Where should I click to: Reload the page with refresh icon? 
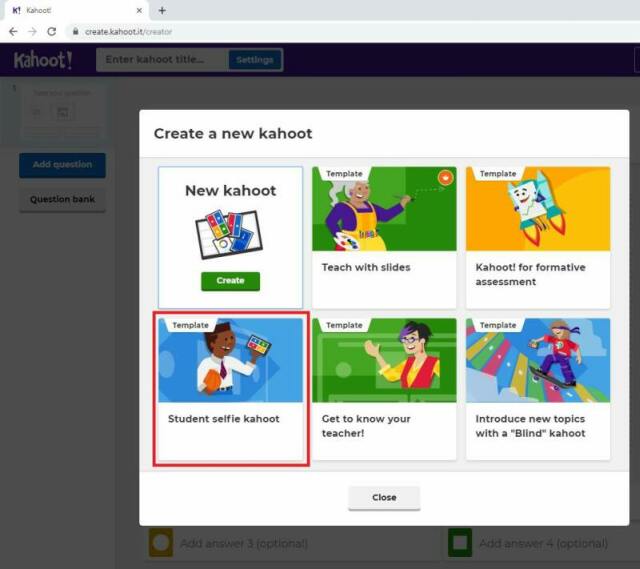coord(52,31)
